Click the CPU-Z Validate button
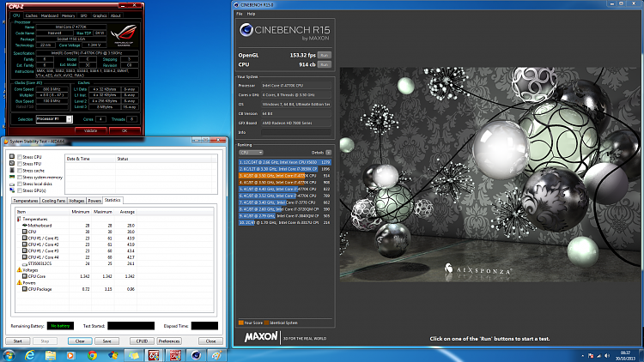Viewport: 644px width, 362px height. (x=90, y=130)
